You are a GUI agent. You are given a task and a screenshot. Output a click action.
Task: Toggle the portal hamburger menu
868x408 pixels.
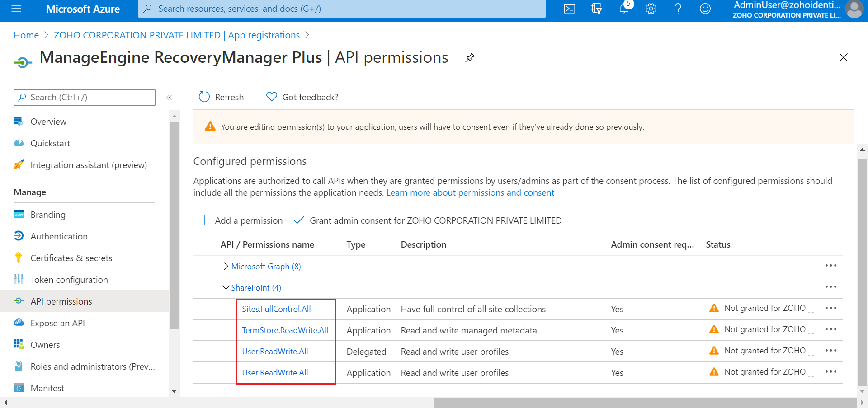click(16, 9)
